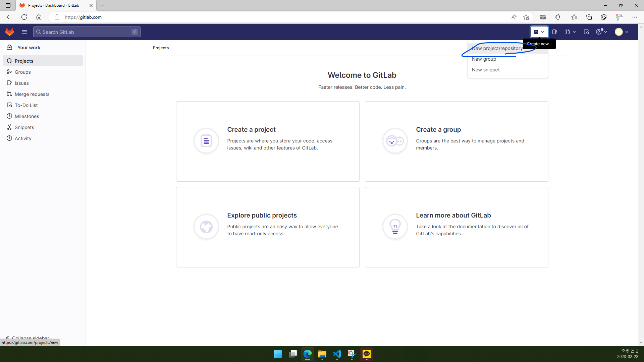Open tab actions menu icon

click(x=8, y=5)
